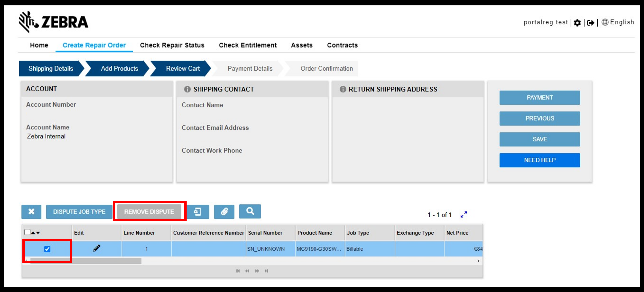644x292 pixels.
Task: Click the logout arrow icon
Action: click(x=590, y=23)
